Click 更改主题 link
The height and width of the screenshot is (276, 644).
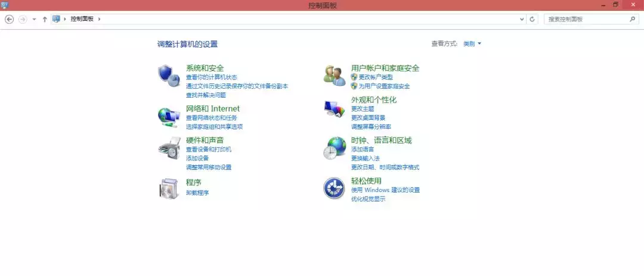[363, 109]
